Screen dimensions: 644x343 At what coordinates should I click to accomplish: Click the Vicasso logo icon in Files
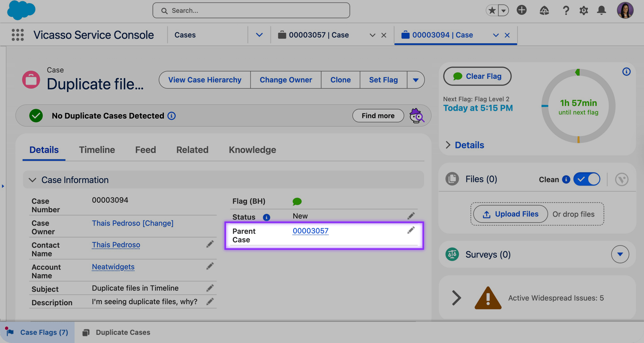point(621,180)
